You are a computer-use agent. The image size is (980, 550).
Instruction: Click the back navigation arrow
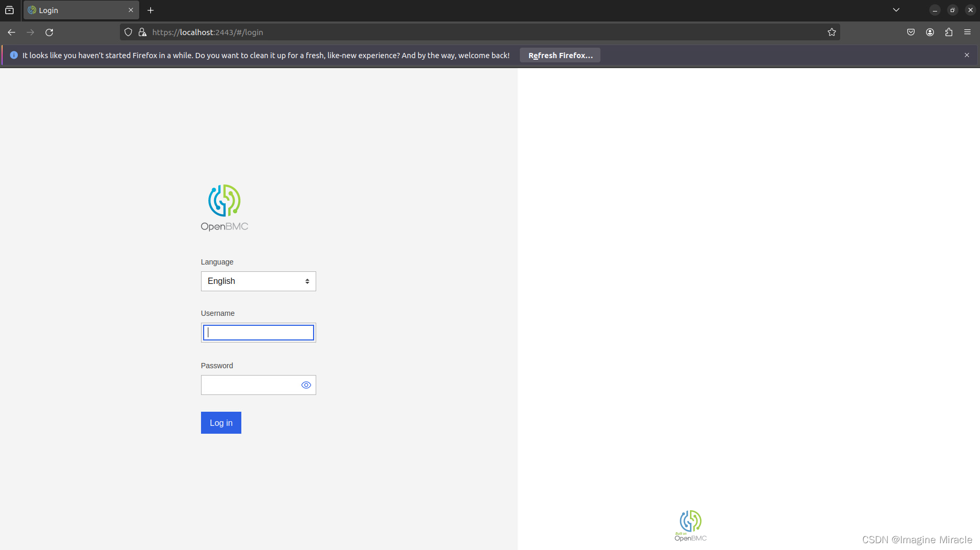tap(11, 32)
